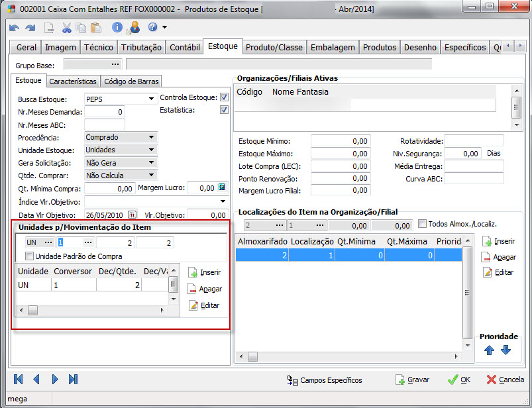
Task: Open the Busca Estoque dropdown
Action: click(152, 99)
